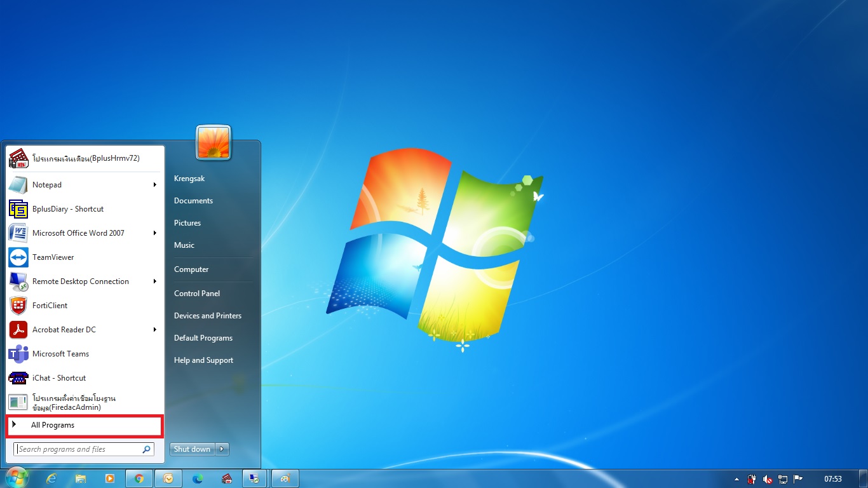Open the Shut down options arrow
868x488 pixels.
tap(222, 449)
